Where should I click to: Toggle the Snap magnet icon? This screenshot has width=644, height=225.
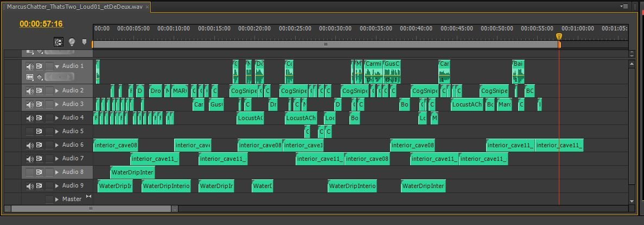(x=59, y=42)
